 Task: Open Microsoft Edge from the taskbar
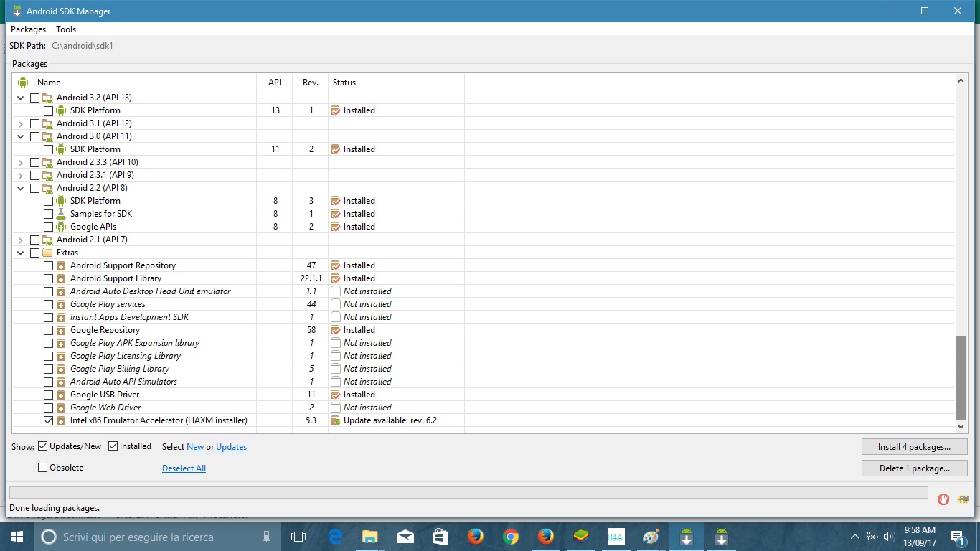click(335, 537)
